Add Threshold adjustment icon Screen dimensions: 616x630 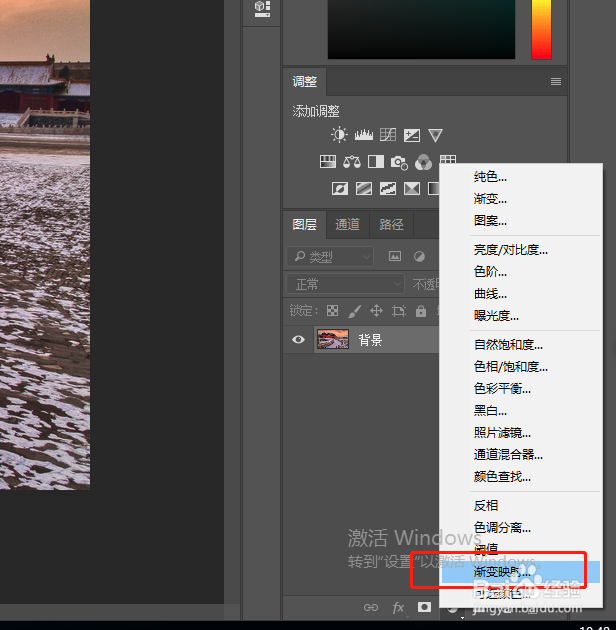pos(388,188)
